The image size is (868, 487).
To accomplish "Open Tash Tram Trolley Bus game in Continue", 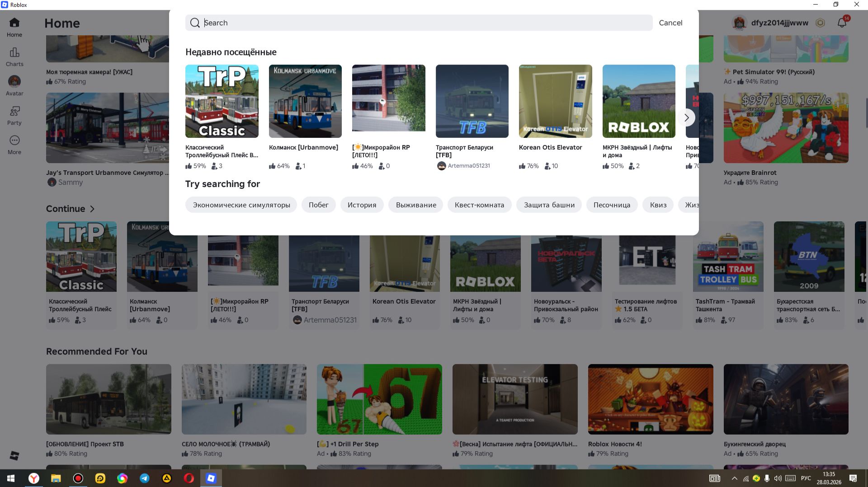I will pyautogui.click(x=728, y=257).
